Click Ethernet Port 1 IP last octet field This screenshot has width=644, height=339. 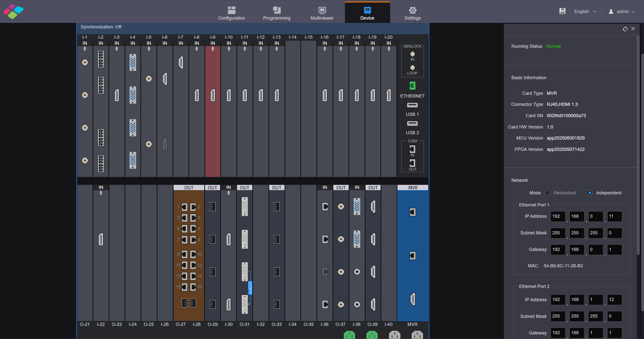[x=614, y=217]
